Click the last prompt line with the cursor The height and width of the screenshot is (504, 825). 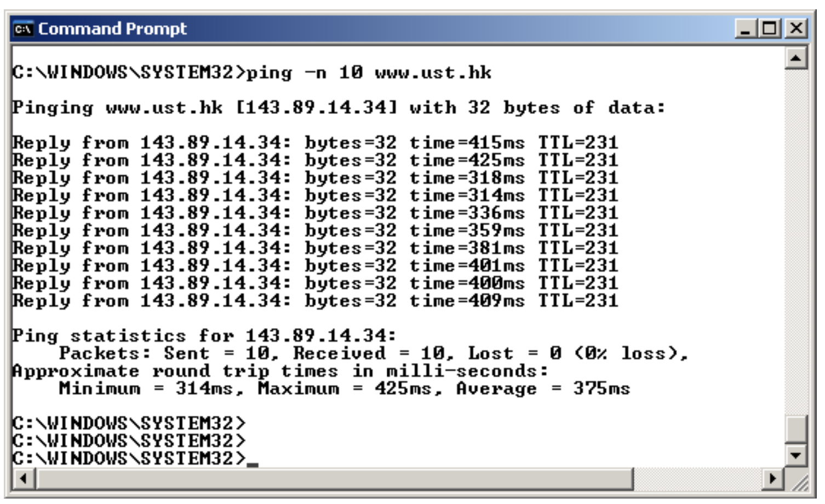click(135, 459)
